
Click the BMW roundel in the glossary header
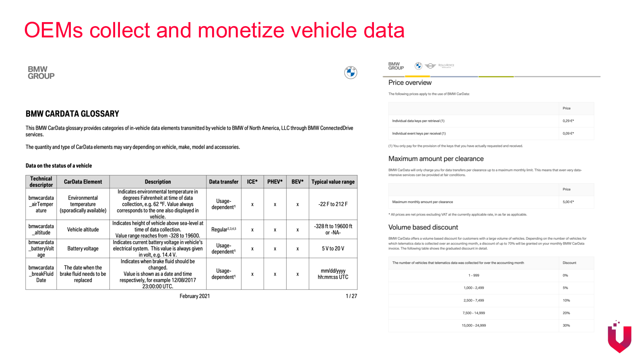351,72
